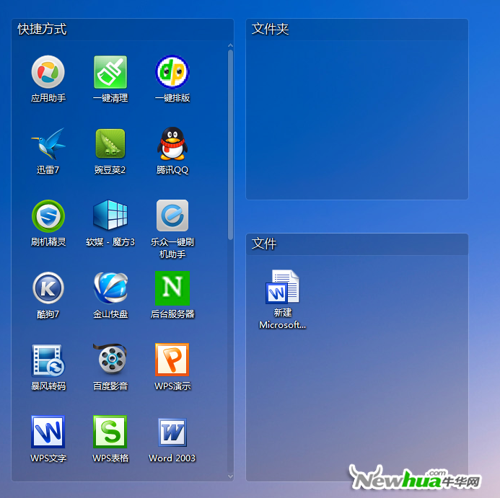
Task: Open the 应用助手 shortcut icon
Action: 48,72
